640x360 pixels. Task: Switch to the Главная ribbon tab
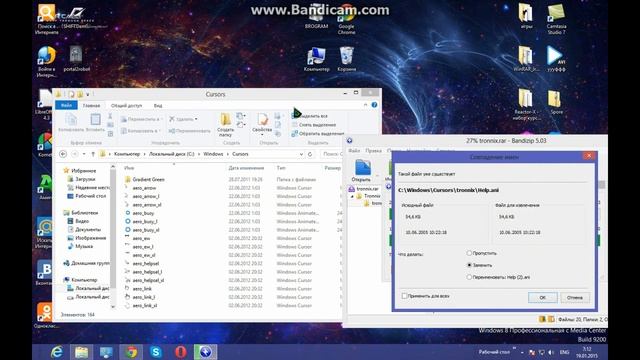pyautogui.click(x=91, y=105)
